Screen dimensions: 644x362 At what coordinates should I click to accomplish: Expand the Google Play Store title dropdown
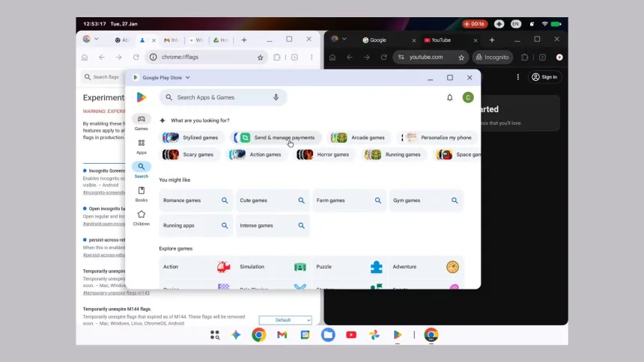click(188, 78)
